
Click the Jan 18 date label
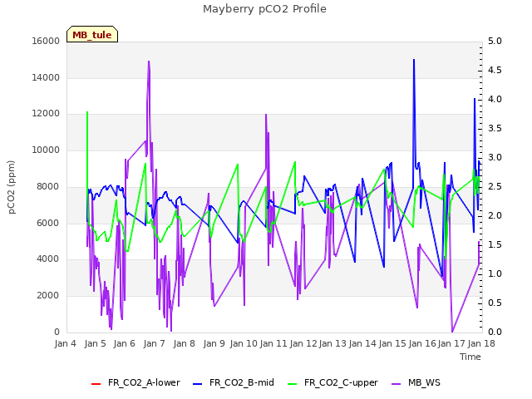(x=481, y=343)
